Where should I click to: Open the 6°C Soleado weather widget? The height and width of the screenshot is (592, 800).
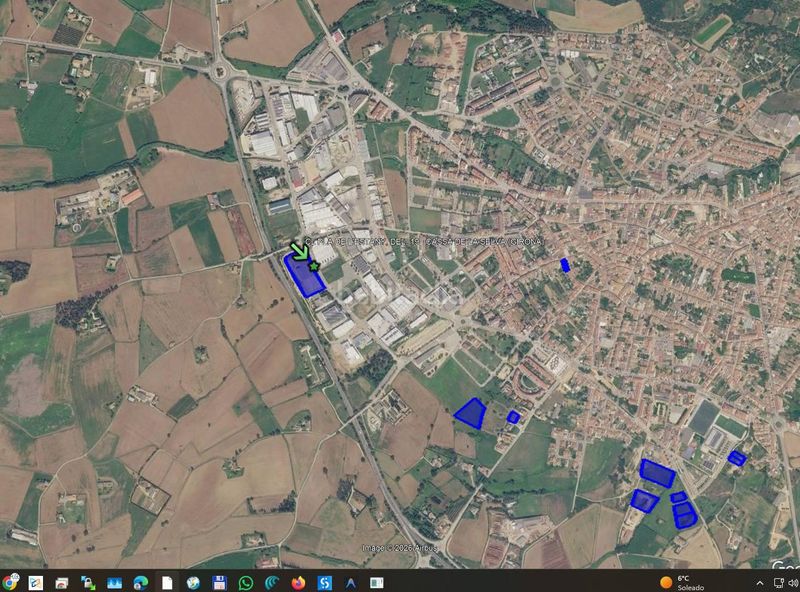tap(682, 582)
